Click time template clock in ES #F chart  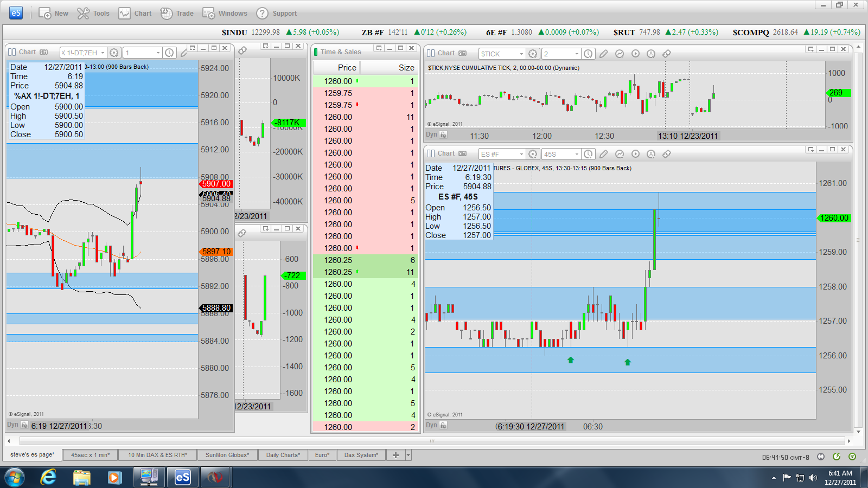point(588,154)
